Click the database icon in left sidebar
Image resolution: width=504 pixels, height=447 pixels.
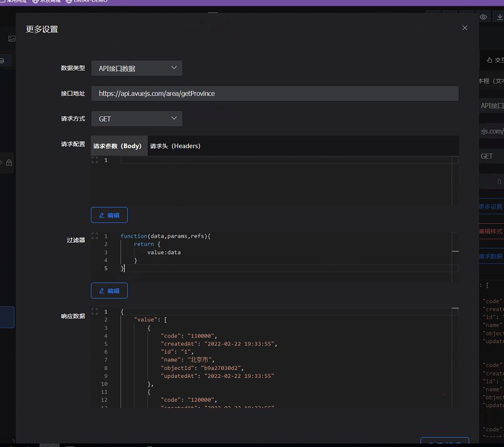[2, 60]
